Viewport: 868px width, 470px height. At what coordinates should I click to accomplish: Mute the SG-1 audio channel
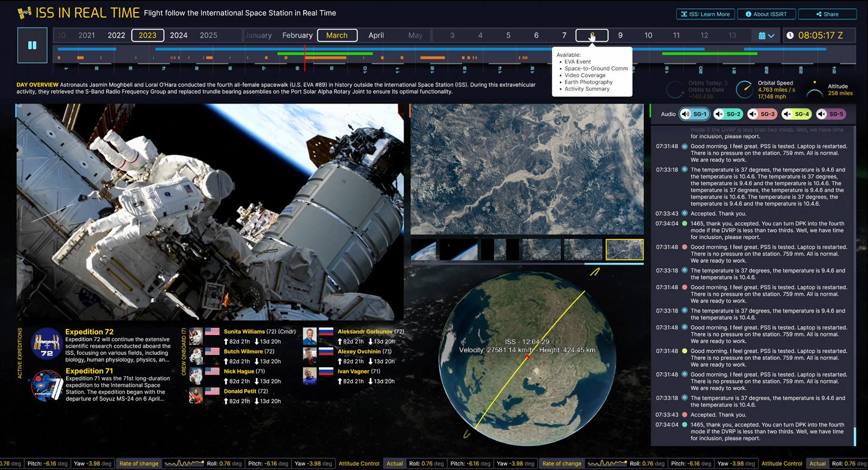pos(686,114)
